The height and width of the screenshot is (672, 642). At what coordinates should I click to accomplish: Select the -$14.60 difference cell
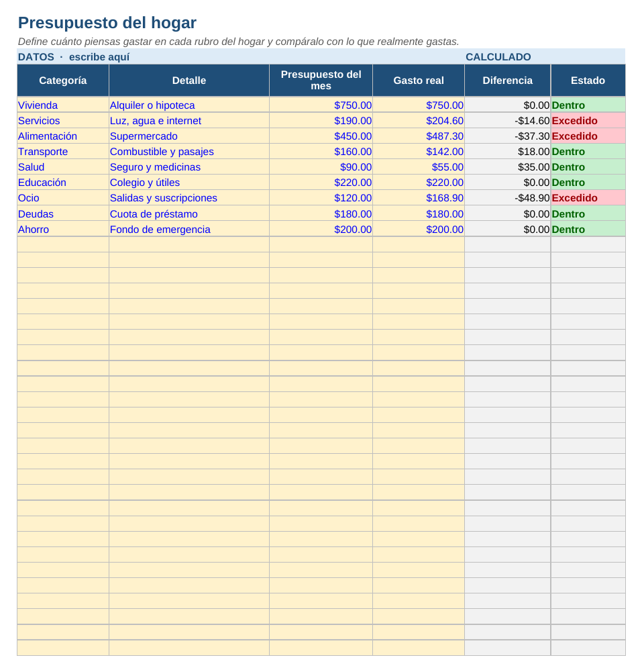coord(508,120)
